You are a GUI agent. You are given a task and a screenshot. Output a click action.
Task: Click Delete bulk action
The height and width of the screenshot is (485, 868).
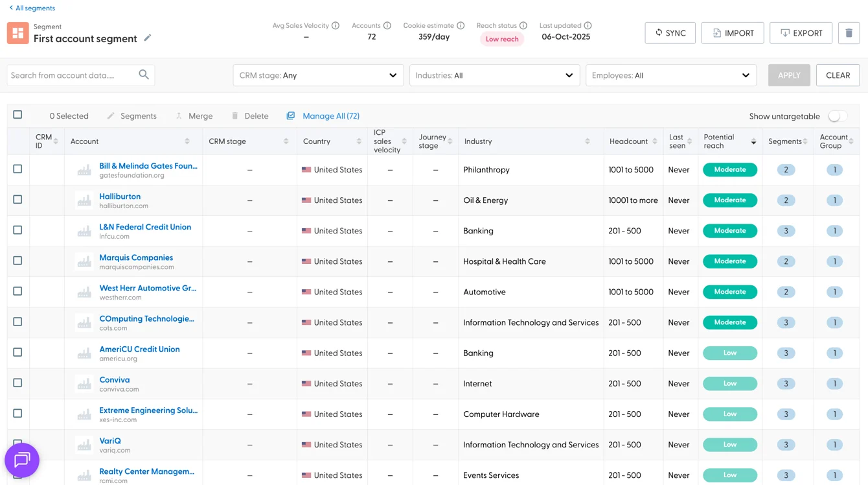click(x=250, y=116)
